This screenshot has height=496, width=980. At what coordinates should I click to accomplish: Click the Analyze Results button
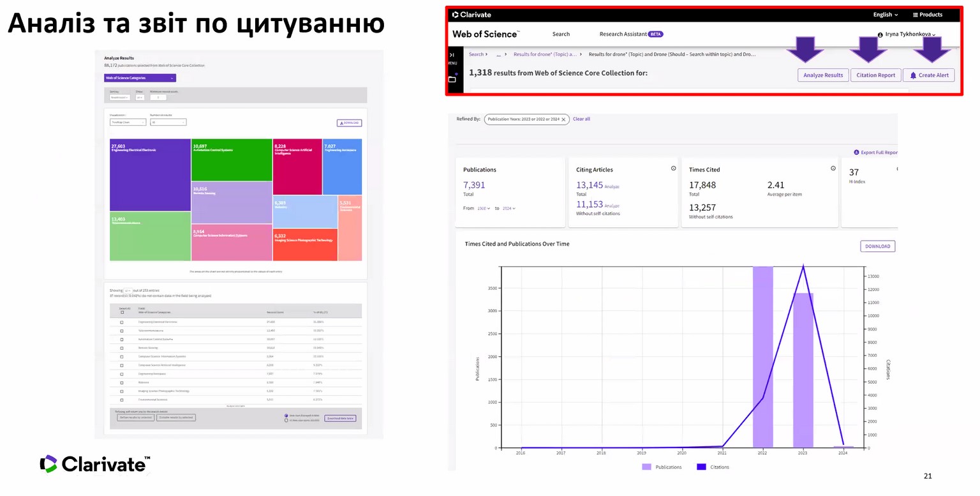point(822,75)
